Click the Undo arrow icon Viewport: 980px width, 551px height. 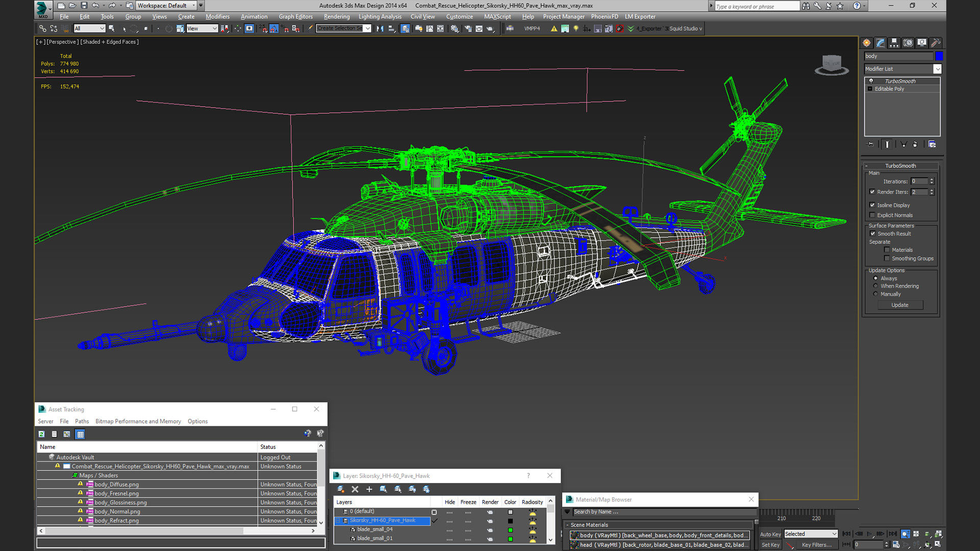[x=95, y=6]
